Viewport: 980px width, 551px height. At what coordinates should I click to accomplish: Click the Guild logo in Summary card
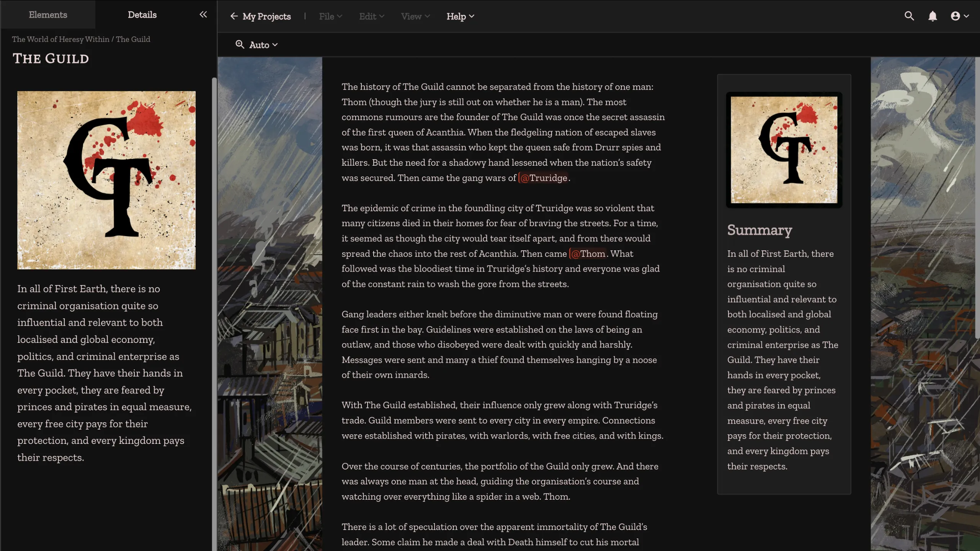(x=784, y=150)
